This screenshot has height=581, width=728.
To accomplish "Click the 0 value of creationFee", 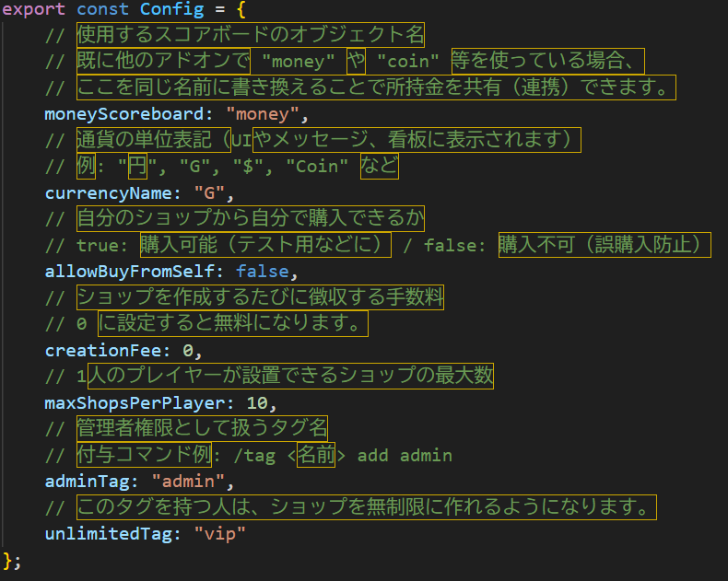I will pos(186,351).
